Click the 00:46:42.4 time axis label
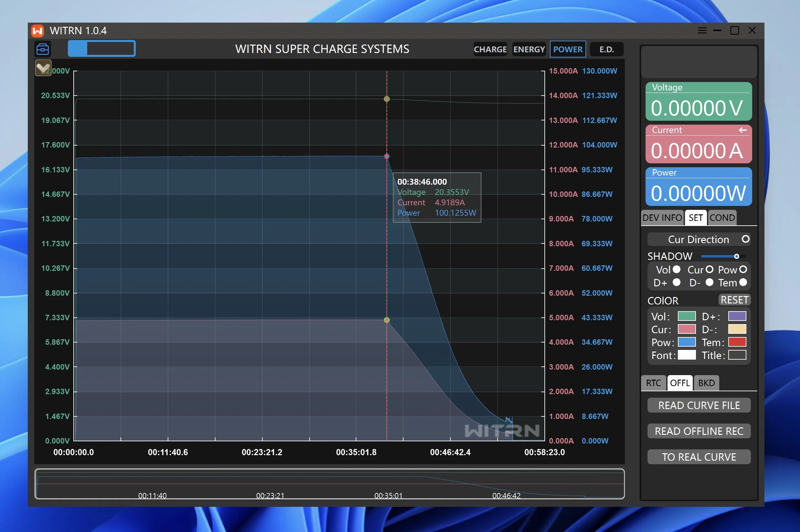Screen dimensions: 800x532 [x=450, y=452]
